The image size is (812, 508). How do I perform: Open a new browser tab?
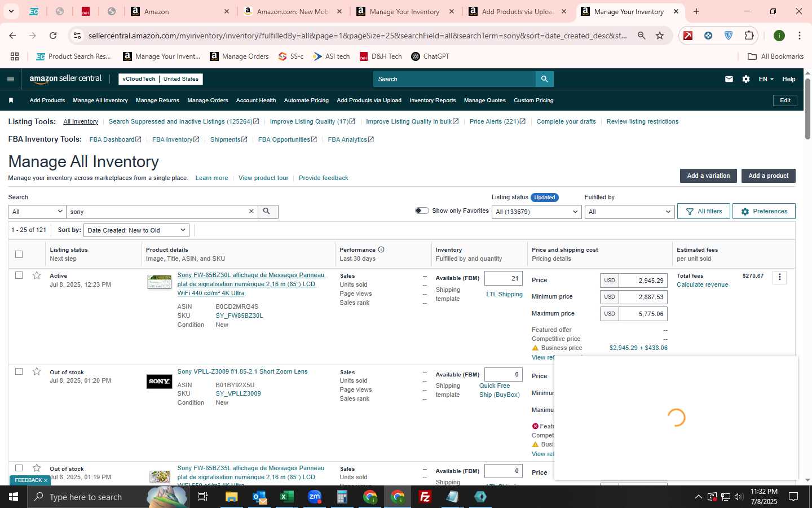pyautogui.click(x=696, y=11)
